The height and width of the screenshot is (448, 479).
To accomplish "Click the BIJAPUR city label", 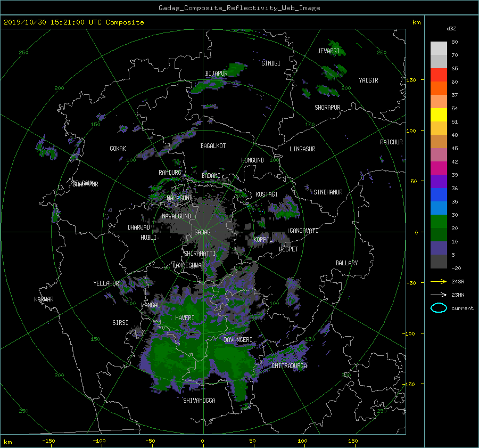I will tap(216, 74).
